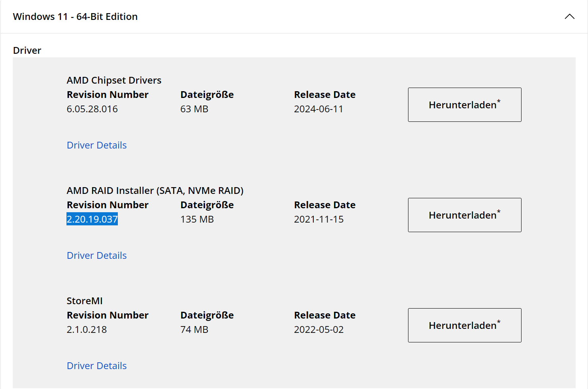This screenshot has height=389, width=588.
Task: Open Driver Details for AMD RAID Installer
Action: [x=97, y=256]
